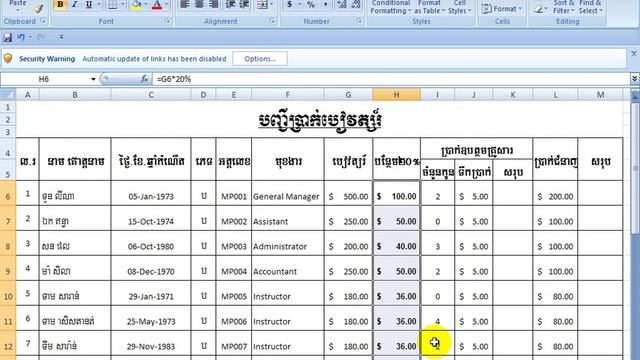This screenshot has height=360, width=640.
Task: Open Conditional Formatting menu
Action: 391,7
